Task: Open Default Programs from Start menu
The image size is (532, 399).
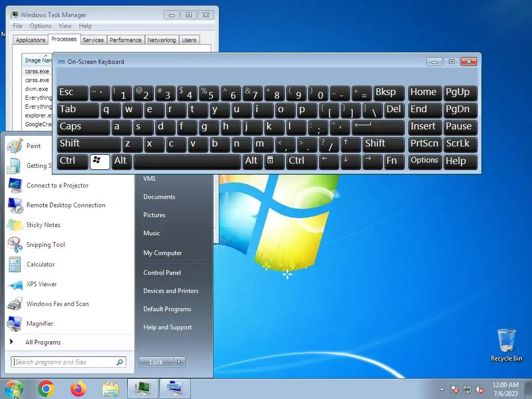Action: tap(167, 309)
